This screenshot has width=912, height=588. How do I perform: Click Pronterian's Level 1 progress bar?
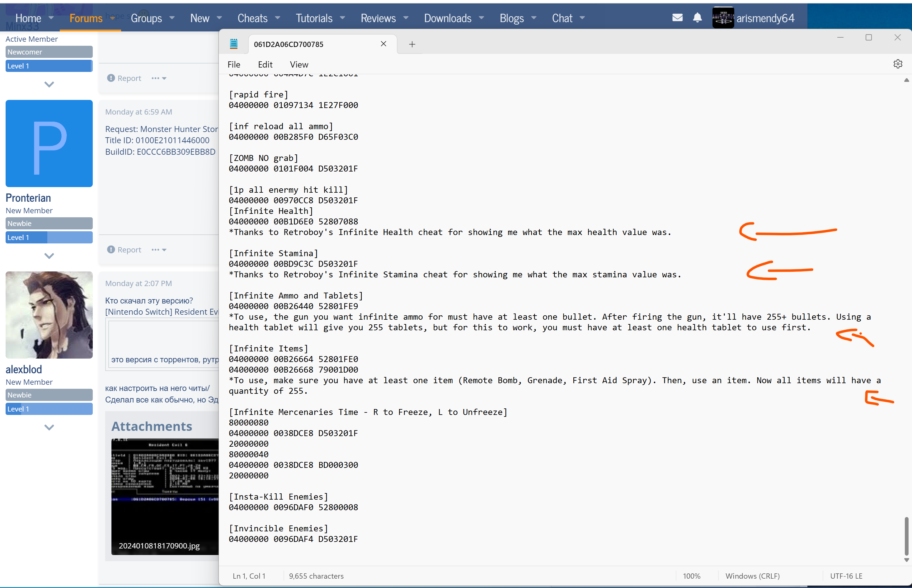(x=49, y=238)
